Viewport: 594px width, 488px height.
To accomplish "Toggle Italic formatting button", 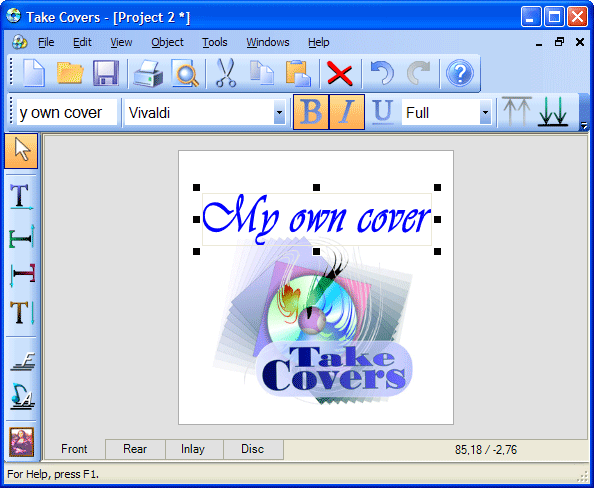I will 347,112.
